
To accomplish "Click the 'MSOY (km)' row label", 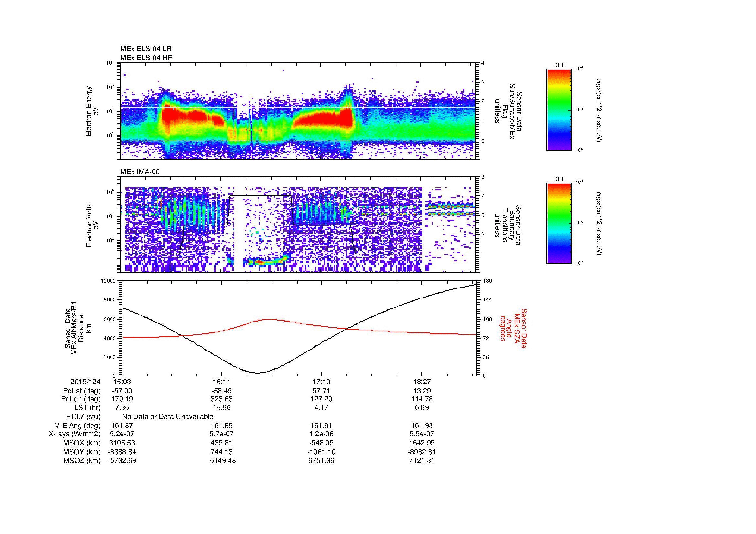I will click(x=82, y=452).
